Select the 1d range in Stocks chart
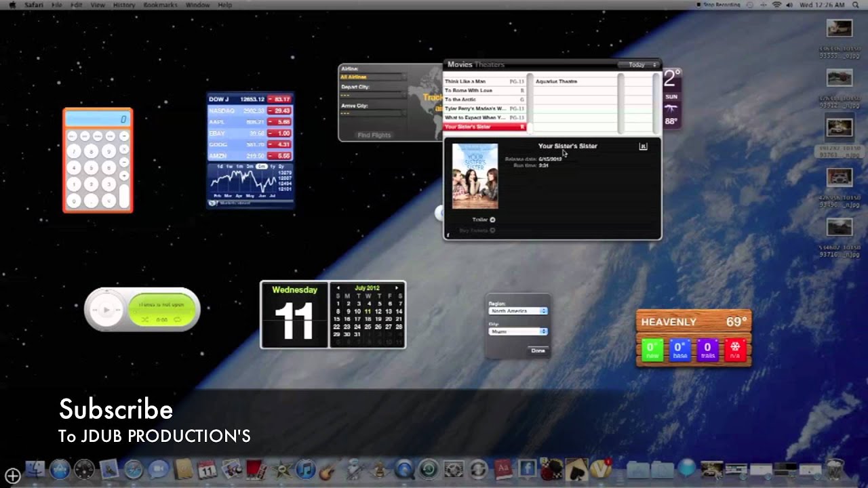 (x=220, y=166)
